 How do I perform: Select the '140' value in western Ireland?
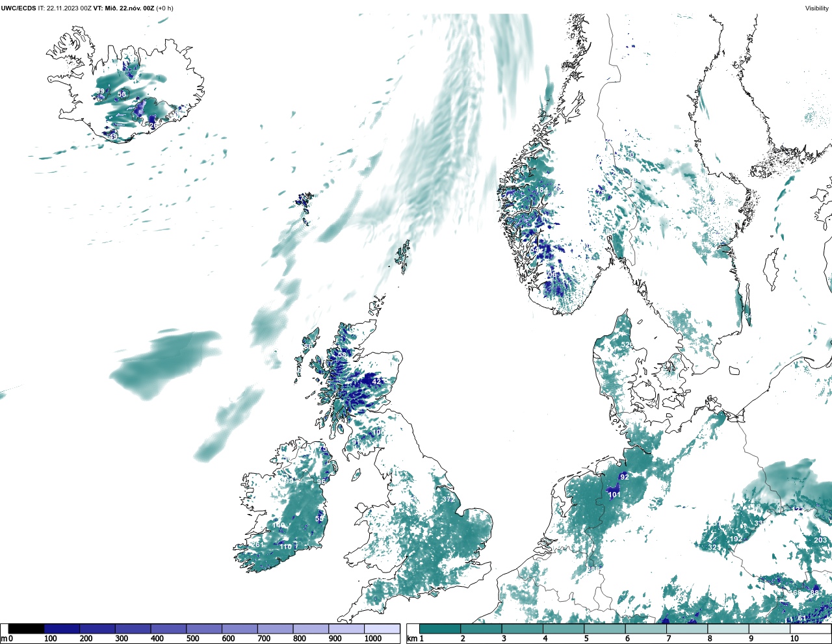click(278, 525)
